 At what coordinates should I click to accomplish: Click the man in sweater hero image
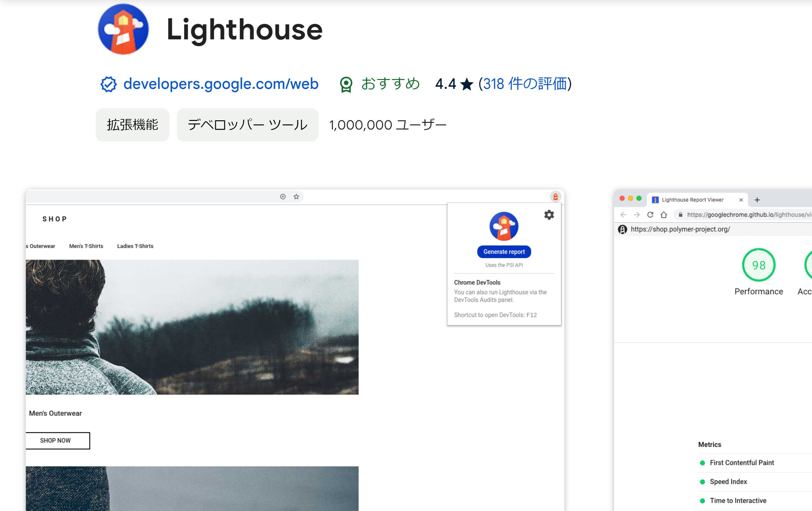coord(192,327)
